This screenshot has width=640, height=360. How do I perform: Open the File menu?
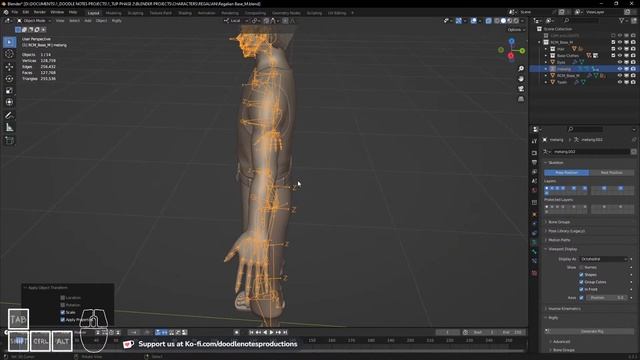click(15, 12)
